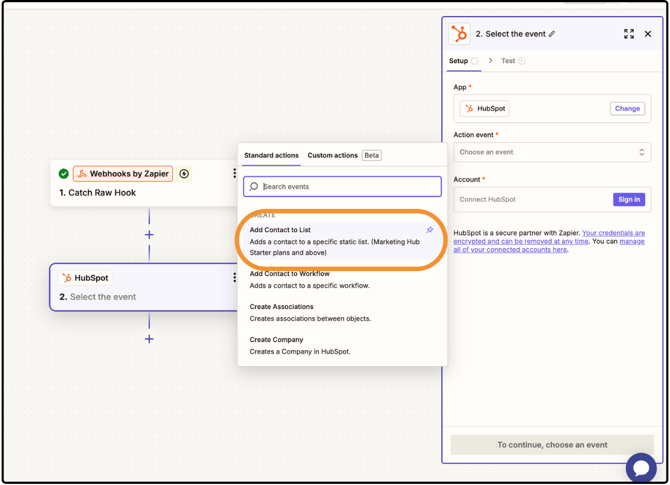Open the Choose an event dropdown
670x485 pixels.
tap(552, 152)
